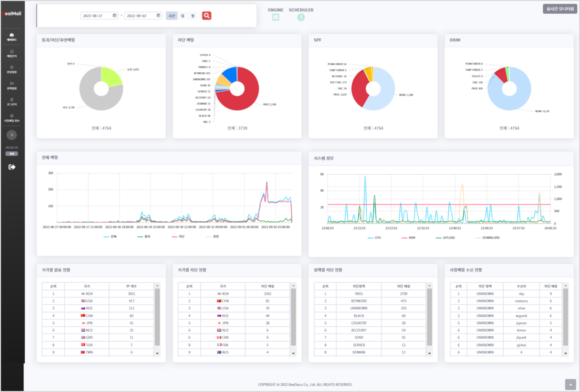Open the dashboard menu in sidebar
The height and width of the screenshot is (392, 580).
click(x=11, y=37)
